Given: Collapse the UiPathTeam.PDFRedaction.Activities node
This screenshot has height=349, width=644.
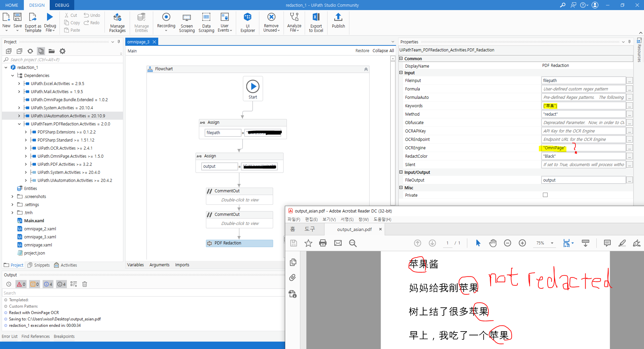Looking at the screenshot, I should [x=19, y=124].
